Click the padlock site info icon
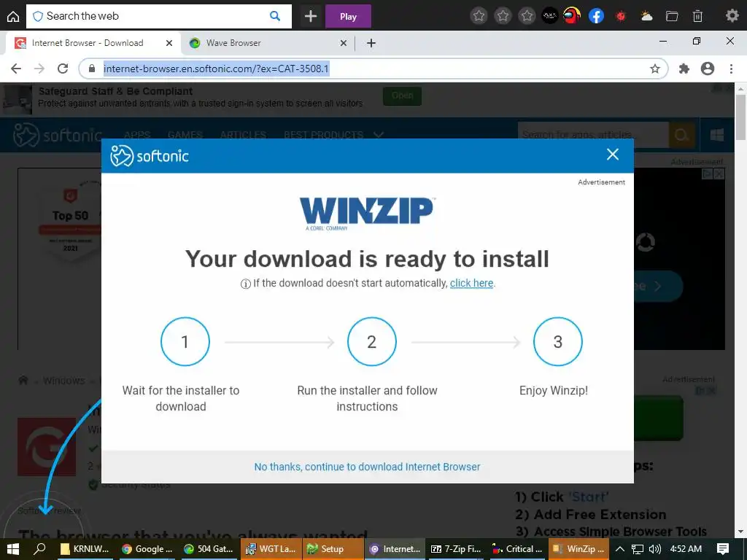Screen dimensions: 747x560 point(92,69)
